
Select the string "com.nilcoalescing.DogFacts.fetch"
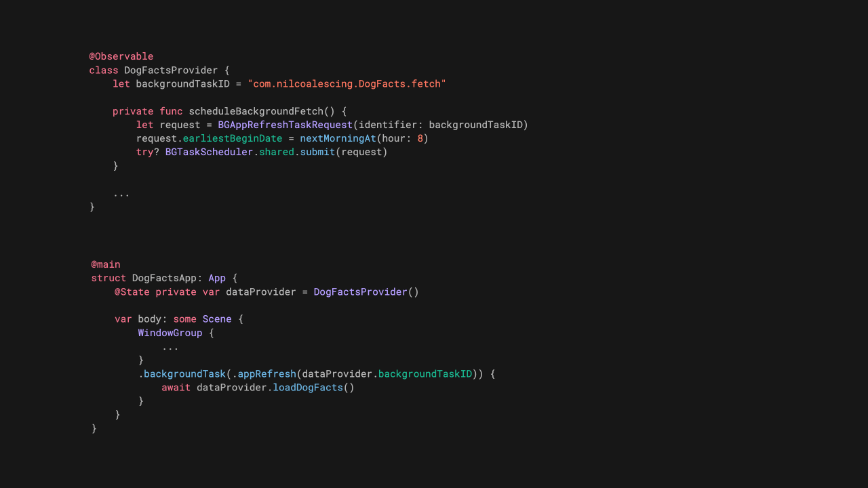[x=347, y=84]
